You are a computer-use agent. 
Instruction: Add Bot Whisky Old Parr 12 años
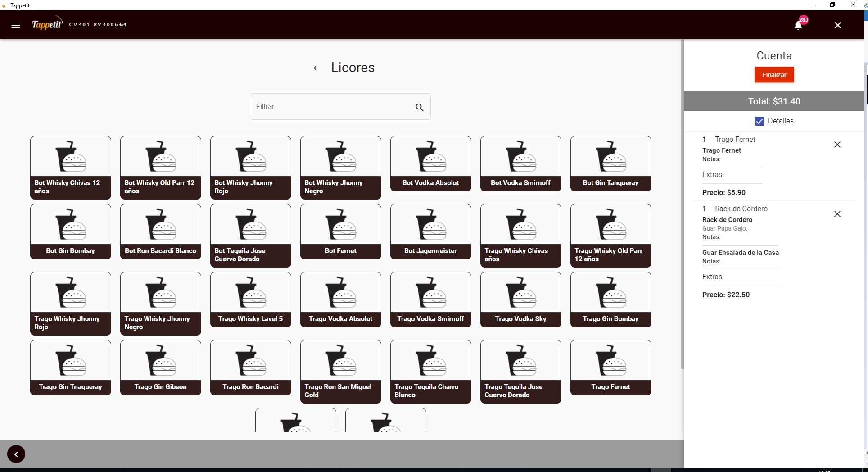[x=161, y=168]
